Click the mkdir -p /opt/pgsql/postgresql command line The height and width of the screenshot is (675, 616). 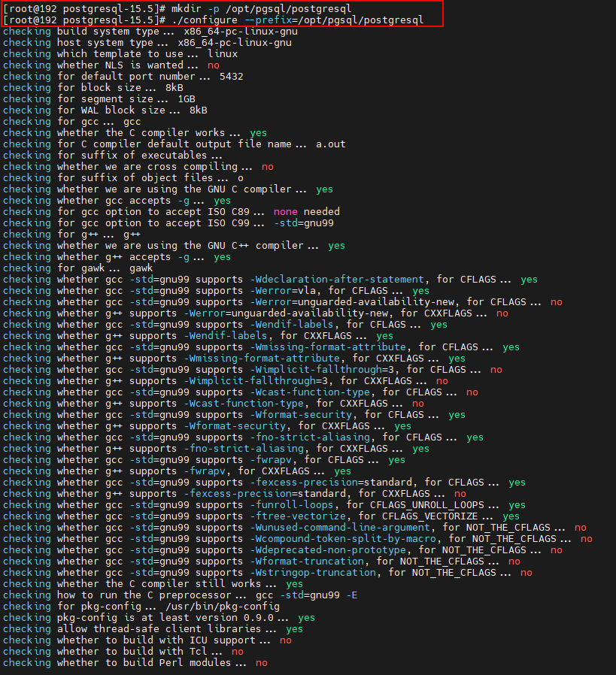177,8
